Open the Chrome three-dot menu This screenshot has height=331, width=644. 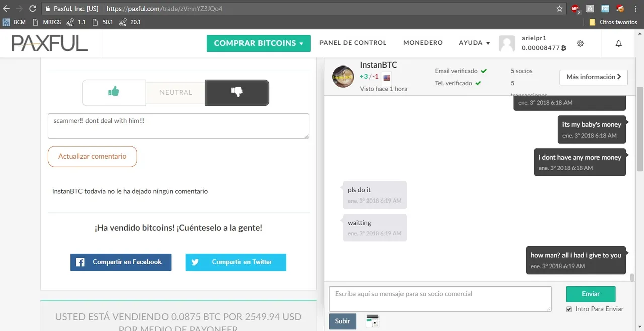[635, 9]
